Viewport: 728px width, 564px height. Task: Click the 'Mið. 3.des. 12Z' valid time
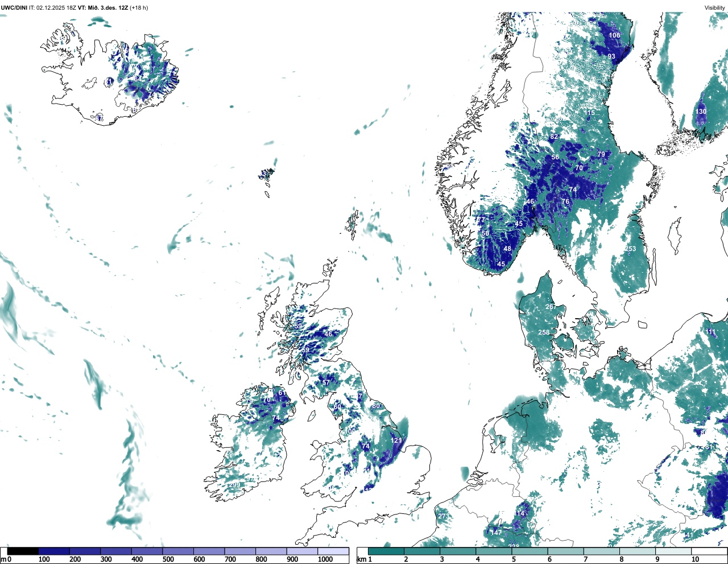click(x=107, y=8)
